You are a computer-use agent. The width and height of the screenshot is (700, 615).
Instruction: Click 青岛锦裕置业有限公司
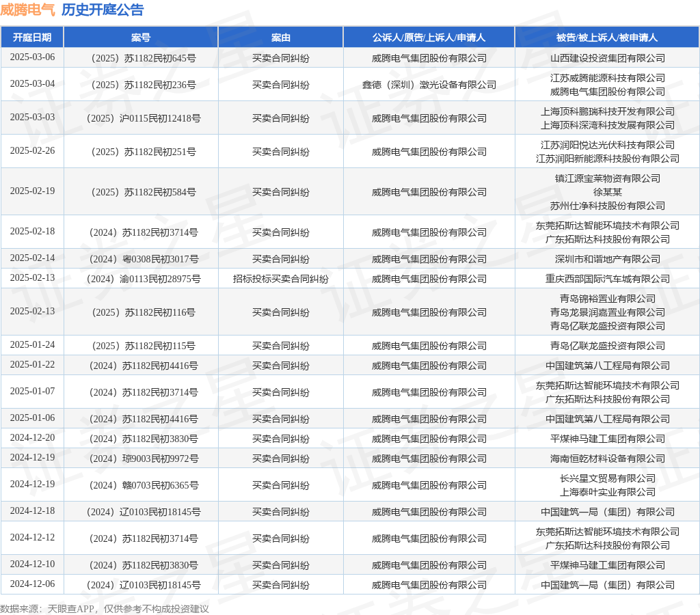[x=608, y=299]
